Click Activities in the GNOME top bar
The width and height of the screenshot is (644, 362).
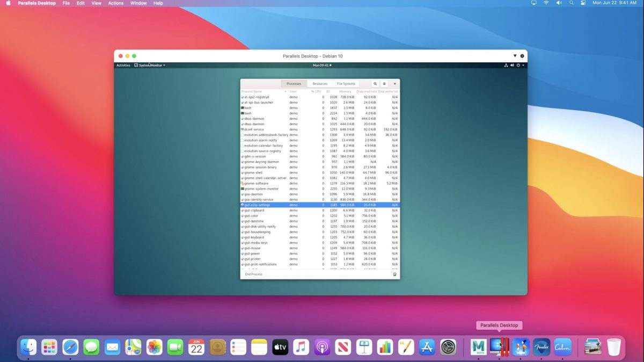123,66
